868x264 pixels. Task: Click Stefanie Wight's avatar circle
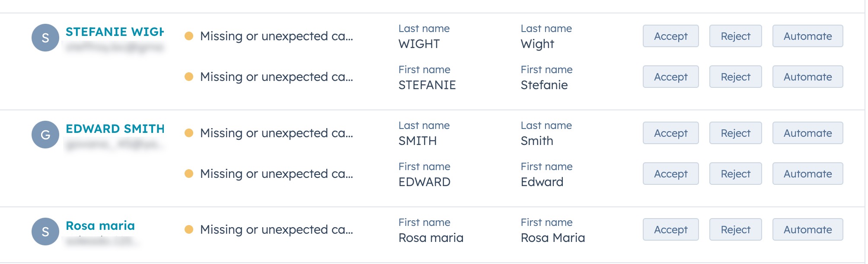[x=45, y=38]
